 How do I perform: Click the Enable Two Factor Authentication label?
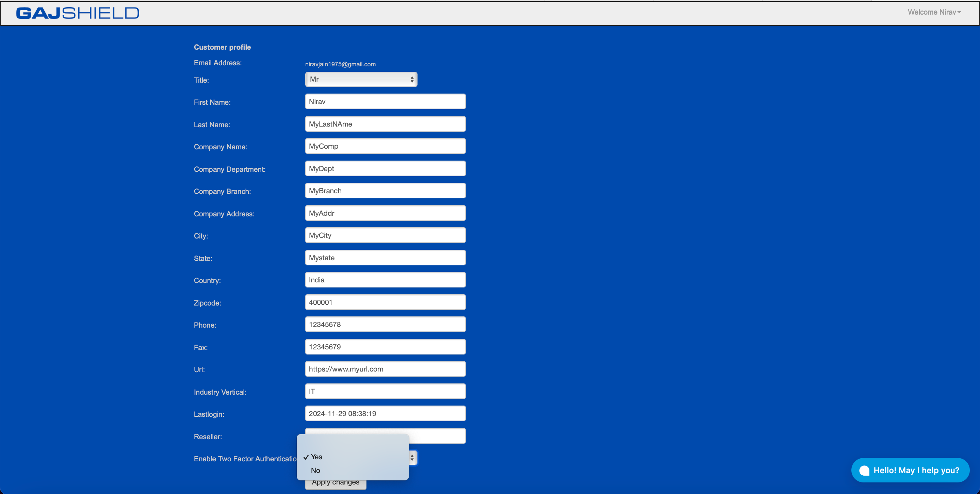click(245, 459)
